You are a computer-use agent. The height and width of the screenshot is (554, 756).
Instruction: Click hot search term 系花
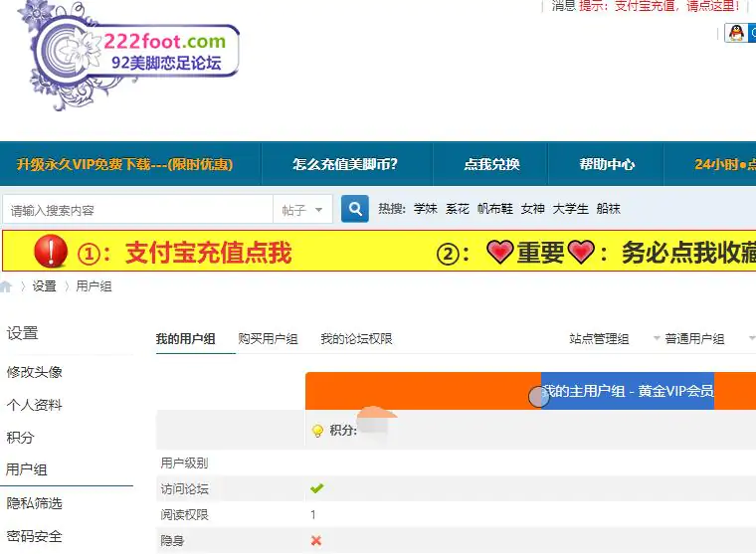point(457,209)
